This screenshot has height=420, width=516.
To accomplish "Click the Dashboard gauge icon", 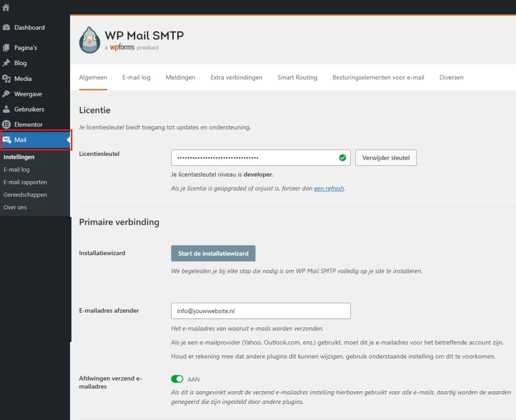I will (x=6, y=28).
